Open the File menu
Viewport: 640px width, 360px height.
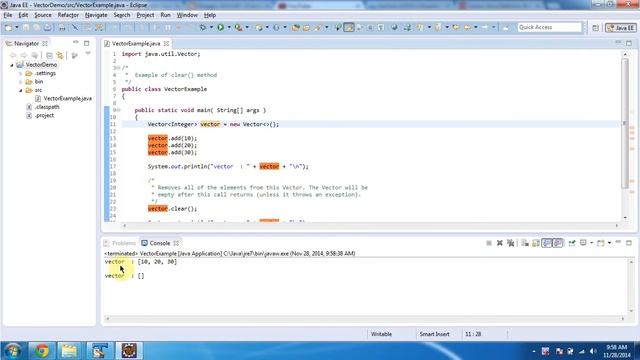[x=8, y=15]
